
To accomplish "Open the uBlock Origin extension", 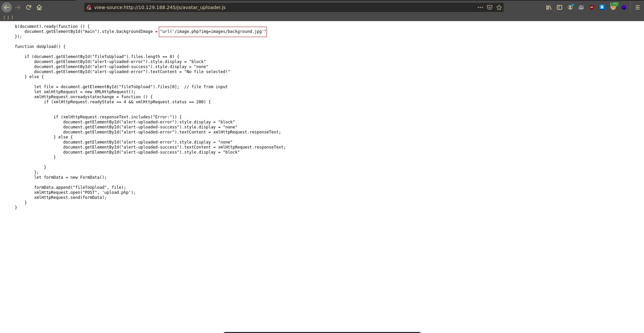I will pos(592,7).
